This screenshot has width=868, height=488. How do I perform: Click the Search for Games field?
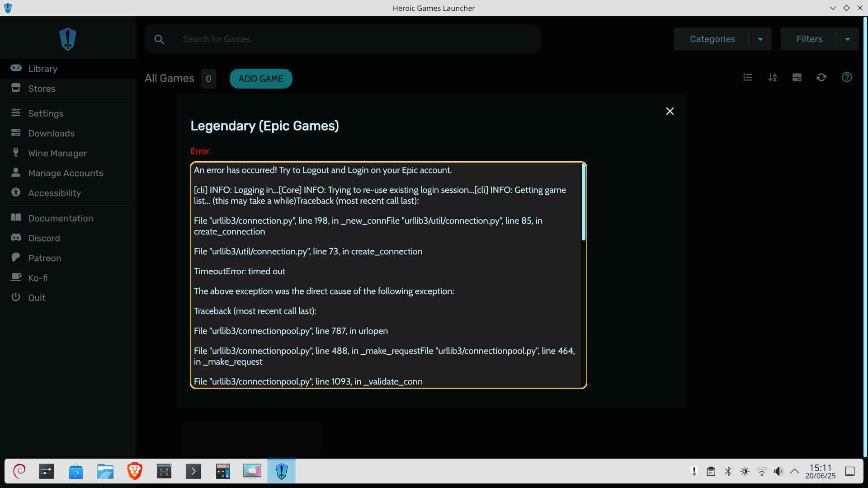[x=353, y=39]
